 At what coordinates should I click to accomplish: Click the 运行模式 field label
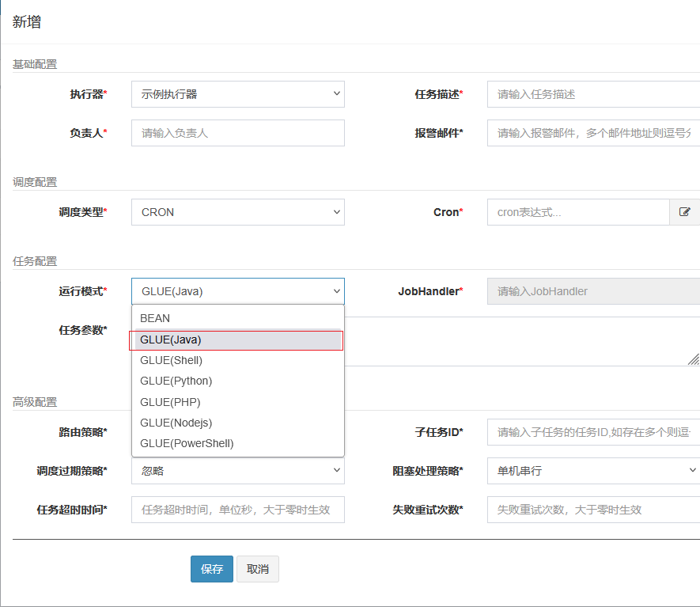(83, 291)
